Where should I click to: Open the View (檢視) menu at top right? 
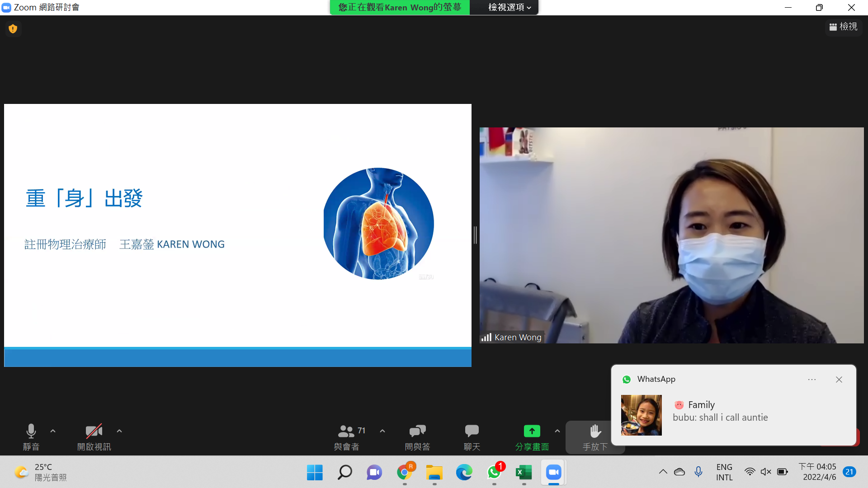(843, 27)
